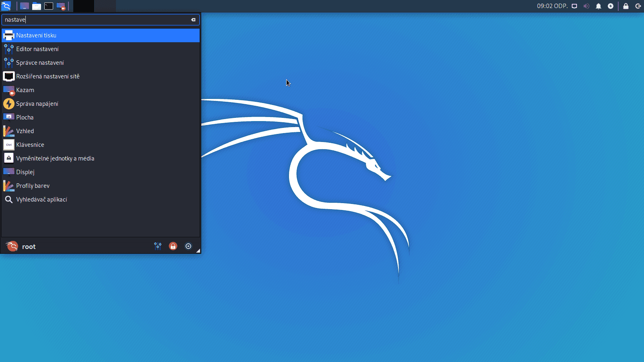Click the volume icon in the system tray
Viewport: 644px width, 362px height.
(x=586, y=6)
